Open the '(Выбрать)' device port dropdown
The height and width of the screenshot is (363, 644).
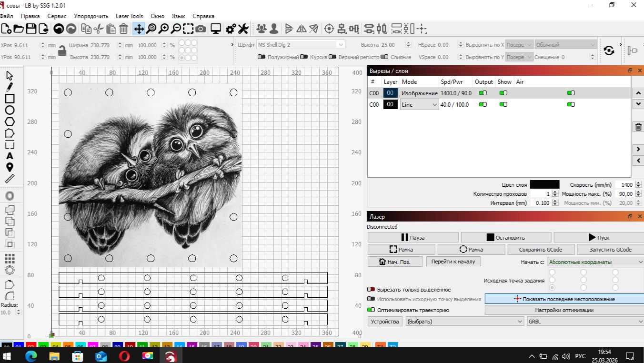pyautogui.click(x=464, y=322)
